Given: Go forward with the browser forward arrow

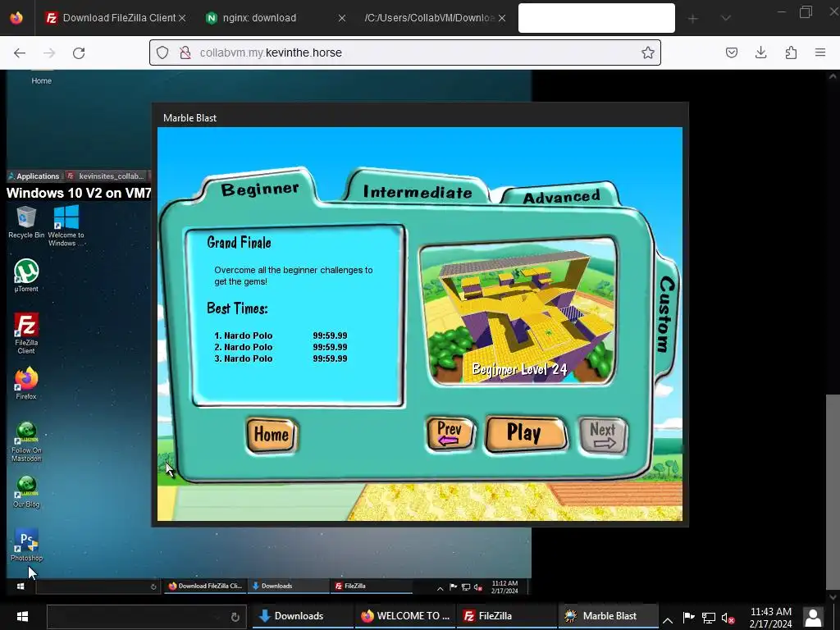Looking at the screenshot, I should pyautogui.click(x=49, y=52).
